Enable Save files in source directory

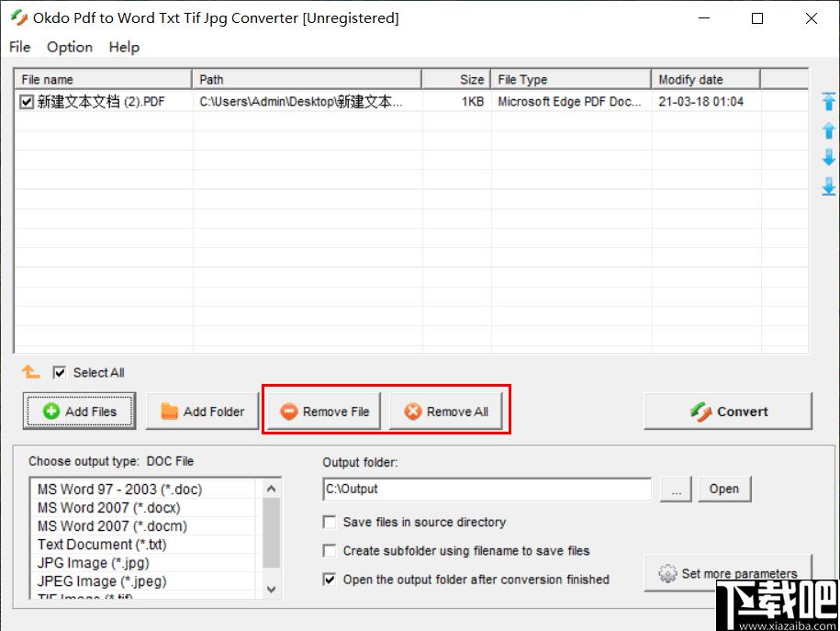point(330,523)
